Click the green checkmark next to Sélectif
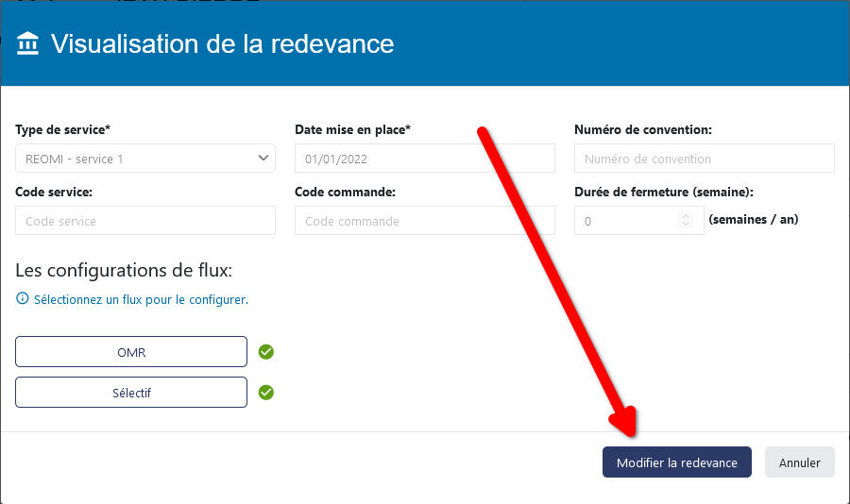Image resolution: width=850 pixels, height=504 pixels. (266, 392)
